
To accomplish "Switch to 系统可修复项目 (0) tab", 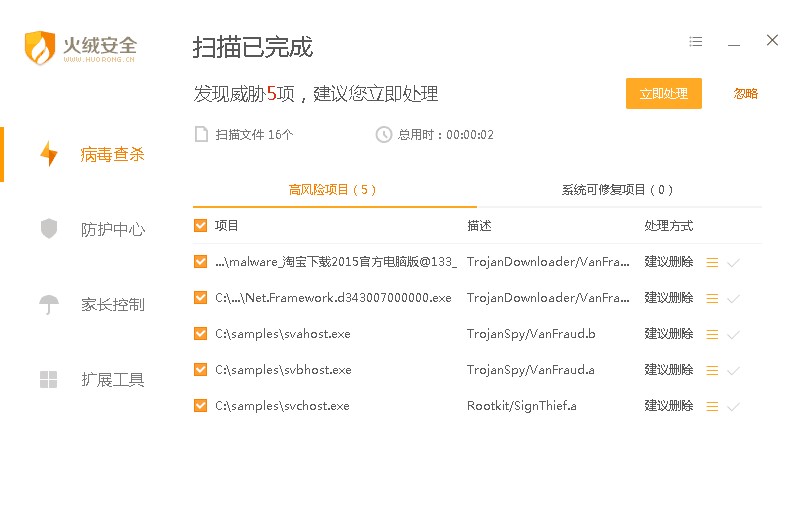I will 617,189.
